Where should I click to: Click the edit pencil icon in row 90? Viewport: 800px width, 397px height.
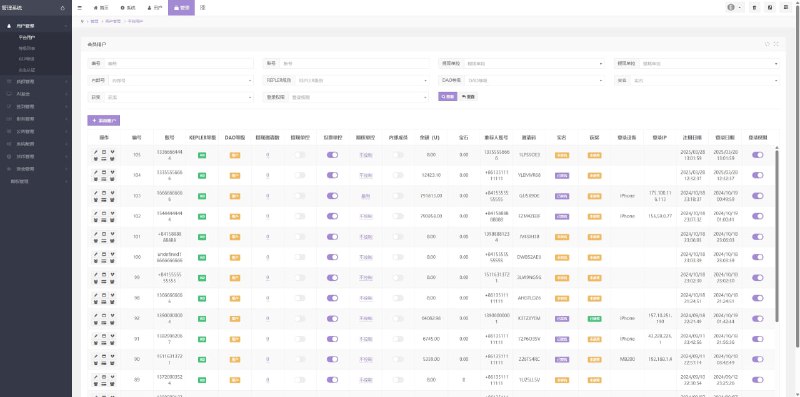[x=95, y=356]
